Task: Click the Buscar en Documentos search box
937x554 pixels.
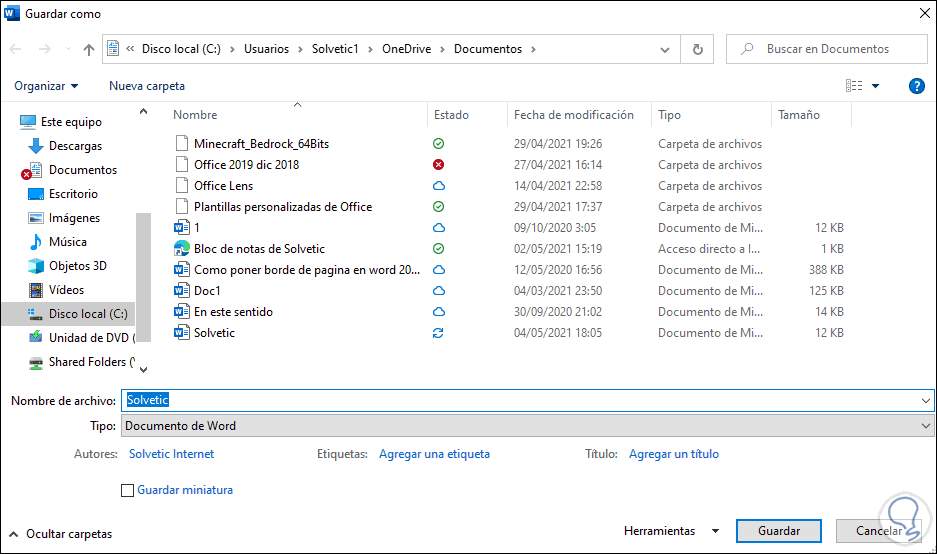Action: pos(827,49)
